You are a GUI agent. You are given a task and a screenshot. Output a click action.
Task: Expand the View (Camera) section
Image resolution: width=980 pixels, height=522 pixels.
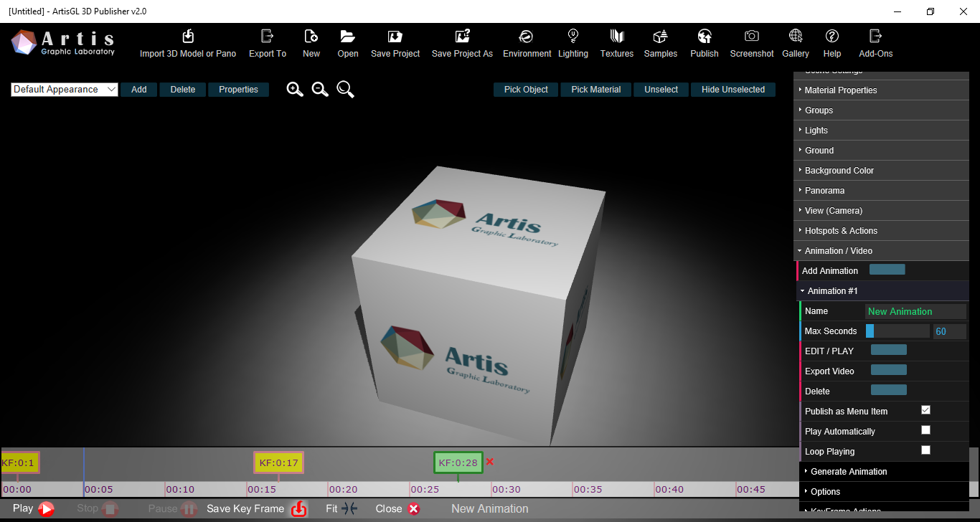pyautogui.click(x=882, y=211)
